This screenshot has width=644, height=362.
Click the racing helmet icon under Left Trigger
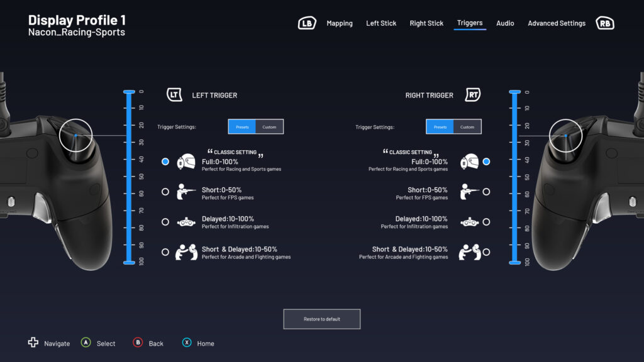186,162
